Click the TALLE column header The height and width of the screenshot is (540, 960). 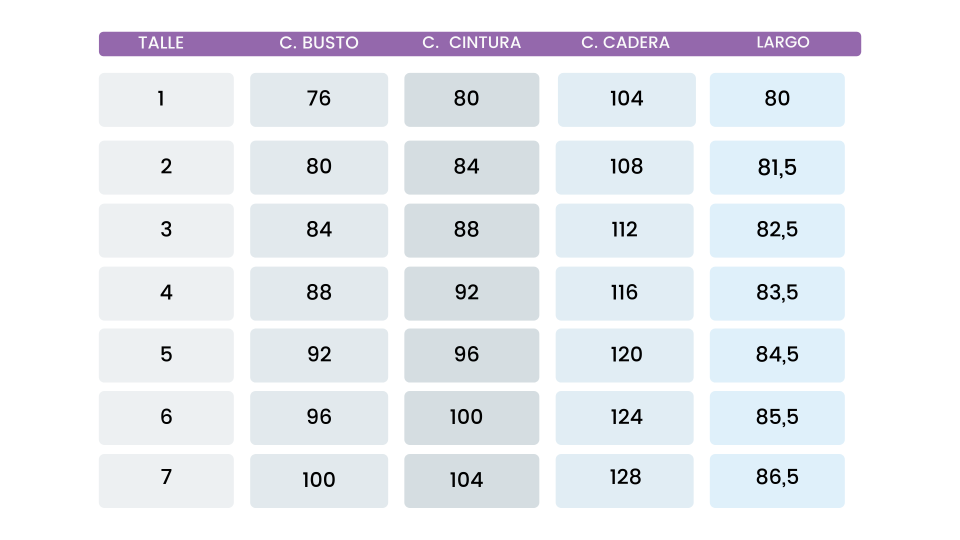point(161,43)
